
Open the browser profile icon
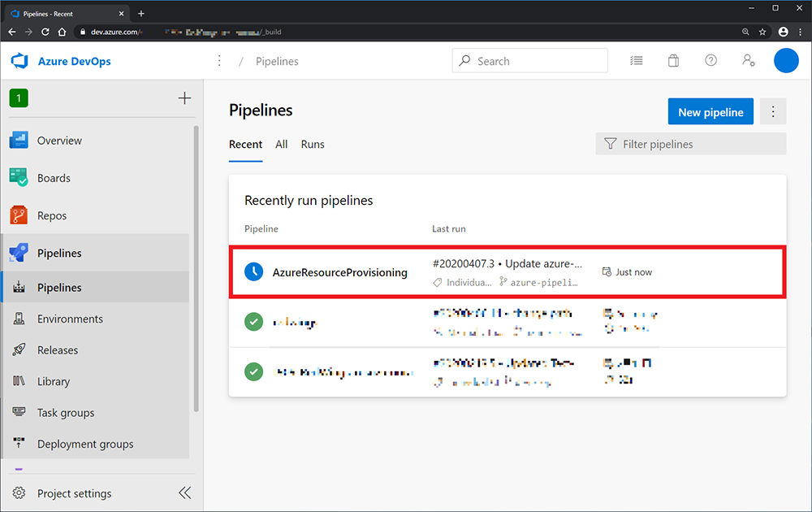pos(783,32)
